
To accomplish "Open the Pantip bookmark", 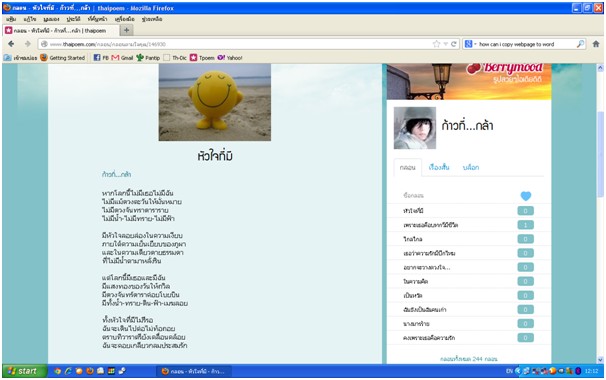I will coord(148,58).
